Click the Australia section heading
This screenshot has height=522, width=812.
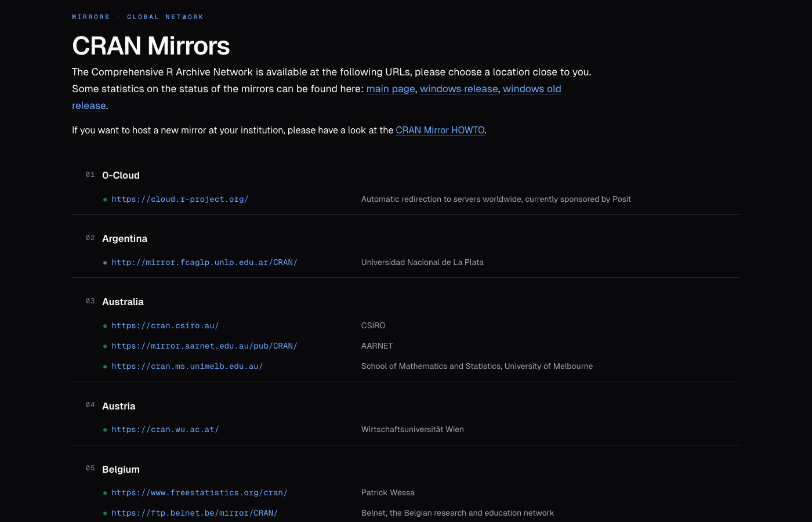click(x=123, y=302)
